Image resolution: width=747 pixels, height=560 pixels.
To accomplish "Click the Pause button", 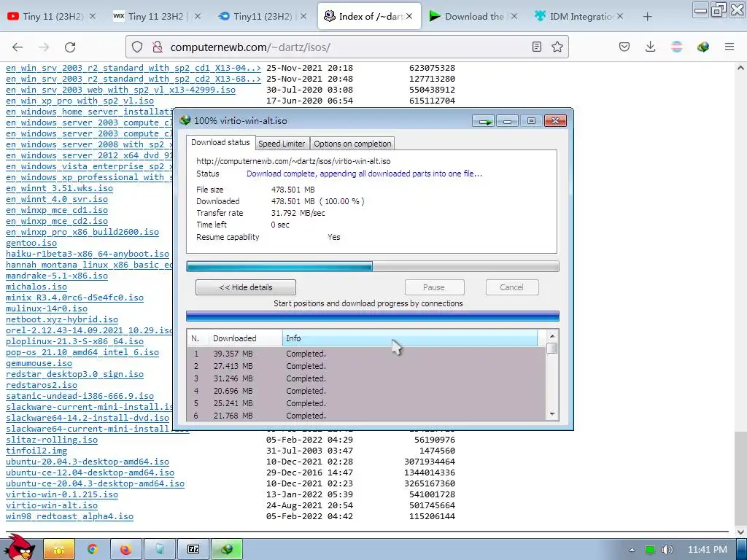I will 434,287.
